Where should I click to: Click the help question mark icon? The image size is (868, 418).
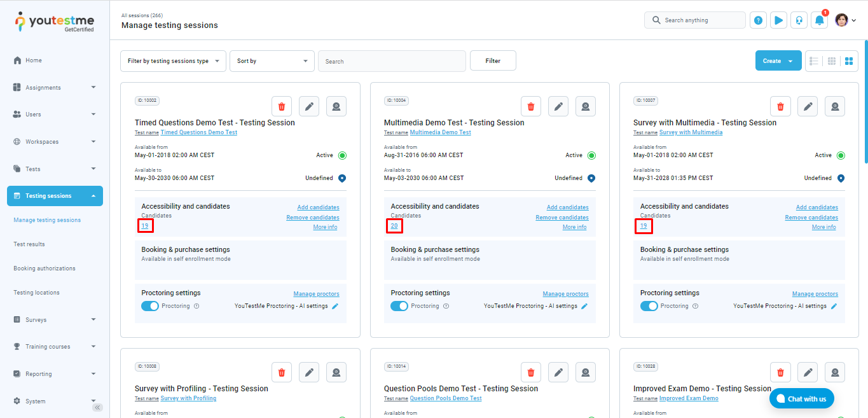pyautogui.click(x=758, y=20)
